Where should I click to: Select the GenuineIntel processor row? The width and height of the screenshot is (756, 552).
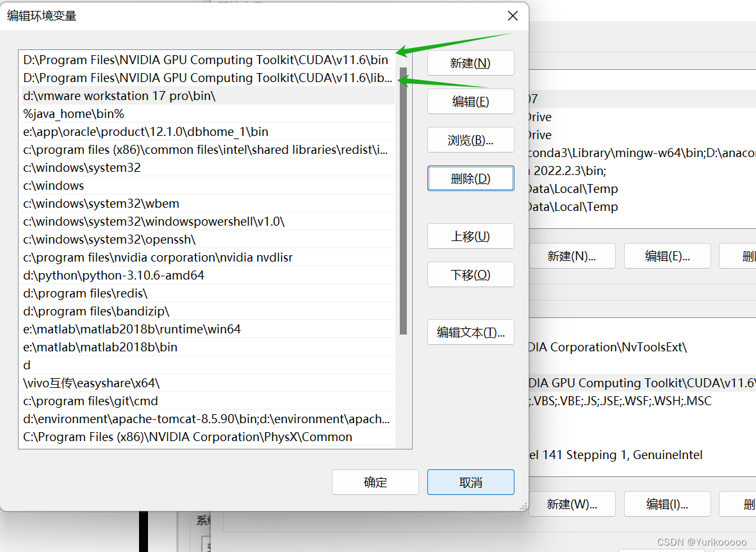tap(642, 455)
